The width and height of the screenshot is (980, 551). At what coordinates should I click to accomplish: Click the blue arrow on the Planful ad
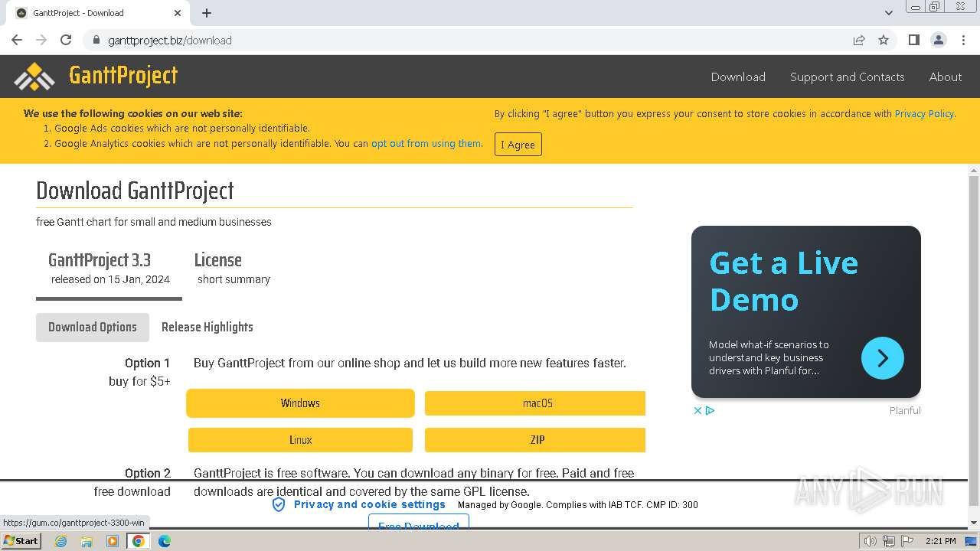(883, 358)
